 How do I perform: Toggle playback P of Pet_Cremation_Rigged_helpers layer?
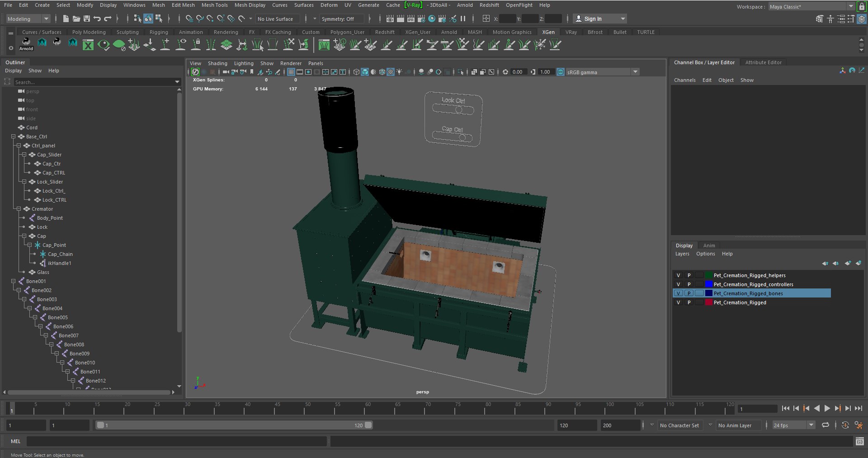pos(689,275)
